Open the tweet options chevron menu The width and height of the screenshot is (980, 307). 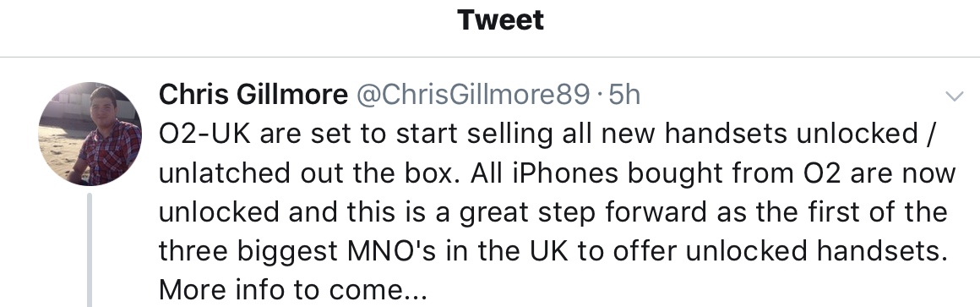coord(954,96)
